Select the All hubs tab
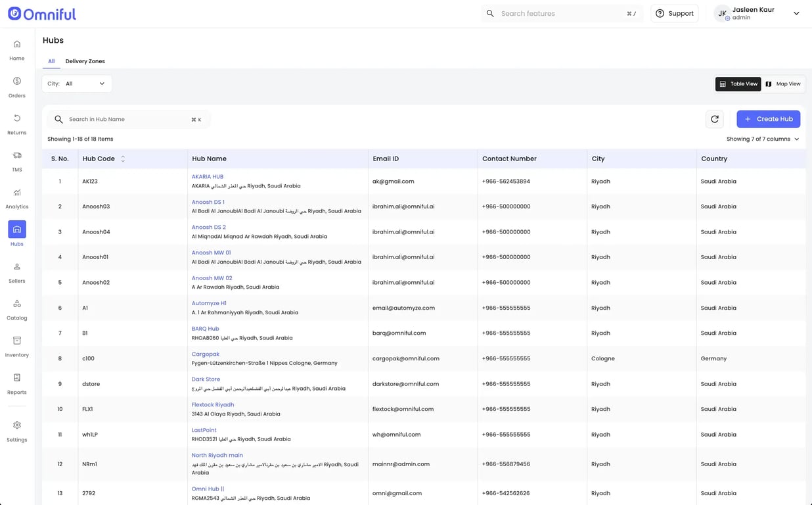812x505 pixels. [x=51, y=61]
